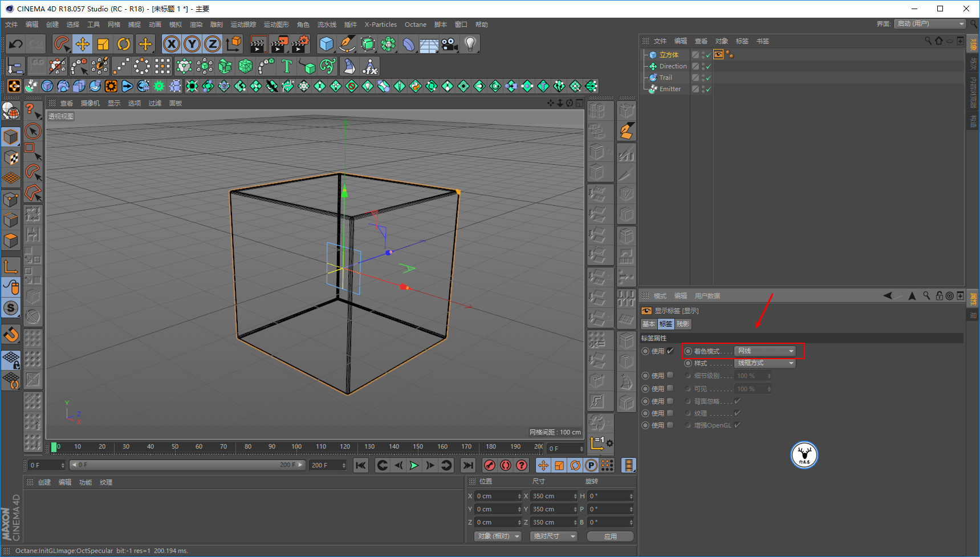The image size is (980, 557).
Task: Select the Emitter object in Object Manager
Action: pyautogui.click(x=670, y=89)
